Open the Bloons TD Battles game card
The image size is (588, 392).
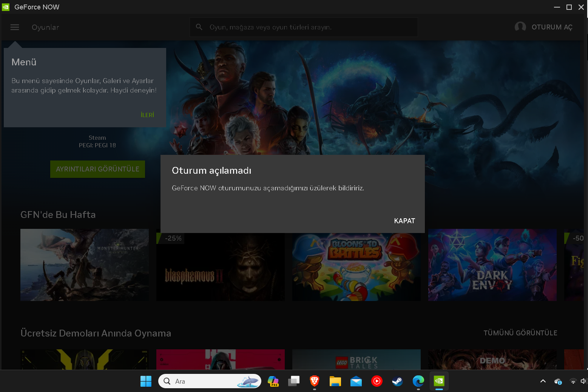[x=357, y=267]
